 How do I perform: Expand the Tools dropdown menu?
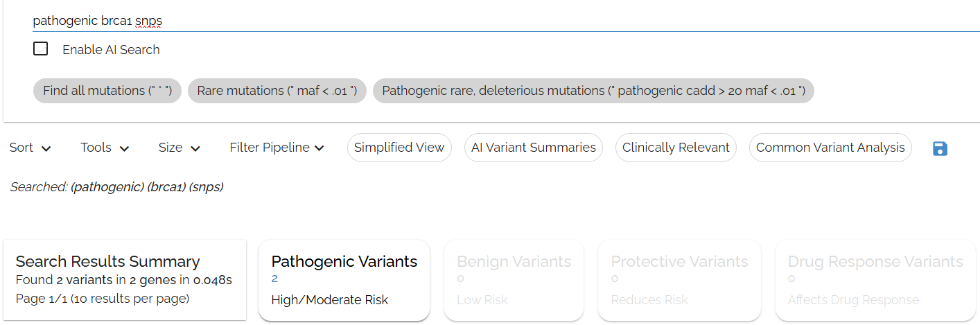[105, 148]
